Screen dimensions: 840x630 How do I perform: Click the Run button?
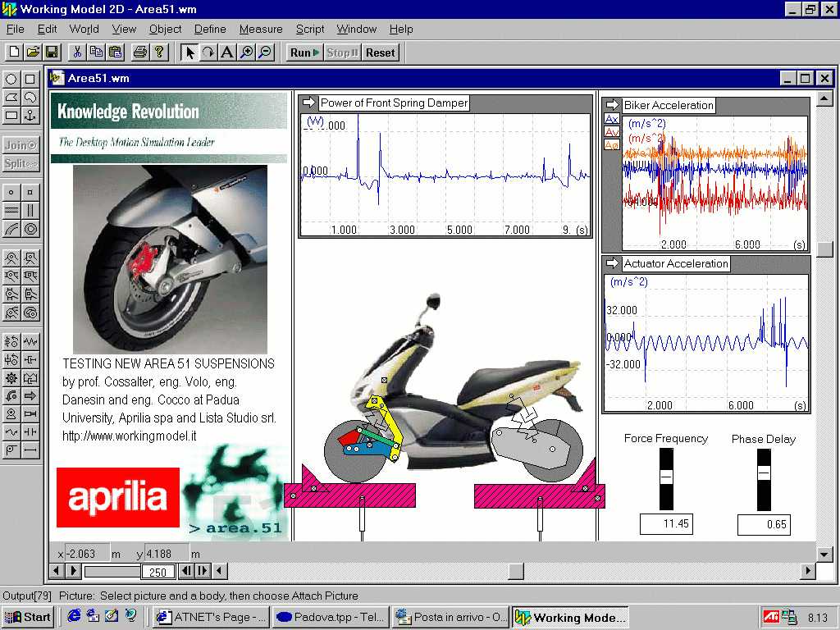point(304,52)
